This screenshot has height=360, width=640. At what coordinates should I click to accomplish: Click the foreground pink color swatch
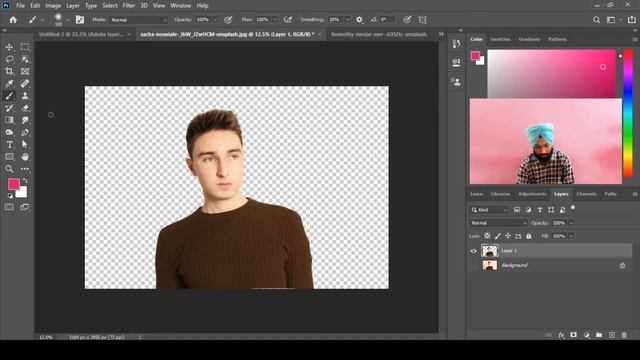[x=13, y=184]
